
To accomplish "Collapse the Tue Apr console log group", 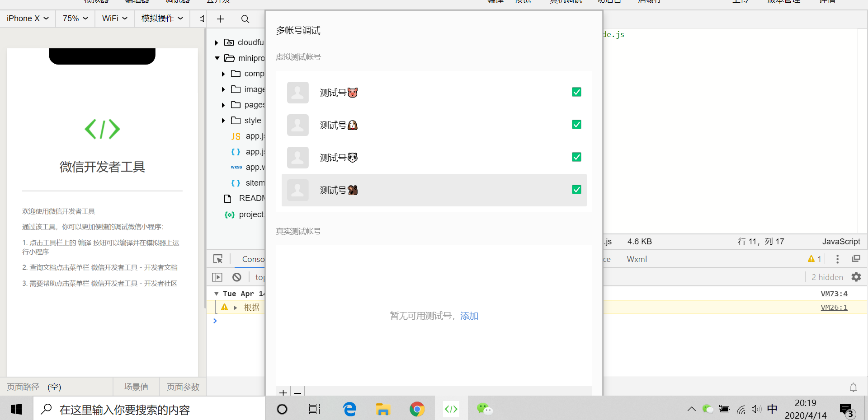I will click(x=216, y=294).
